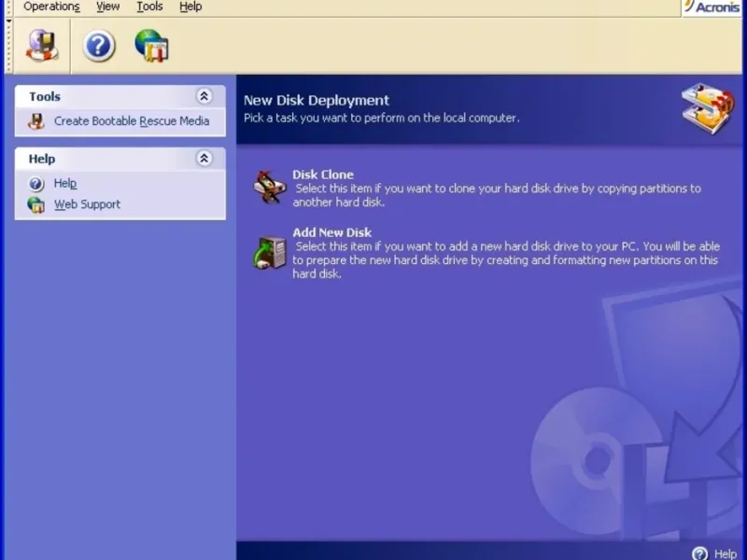Click the New Disk Deployment heading
The height and width of the screenshot is (560, 747).
317,101
